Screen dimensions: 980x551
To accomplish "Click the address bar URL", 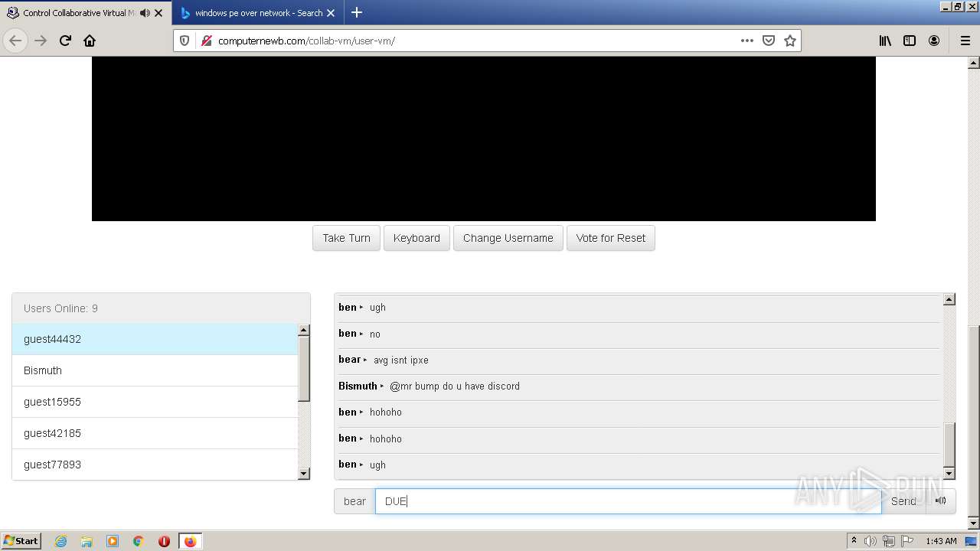I will coord(306,41).
